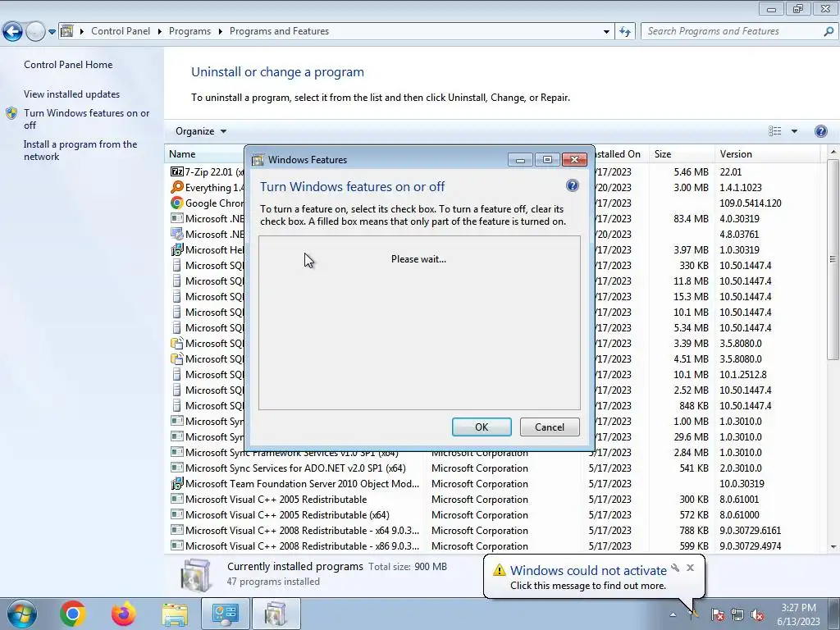The width and height of the screenshot is (840, 630).
Task: Show hidden tray icons arrow
Action: [x=673, y=614]
